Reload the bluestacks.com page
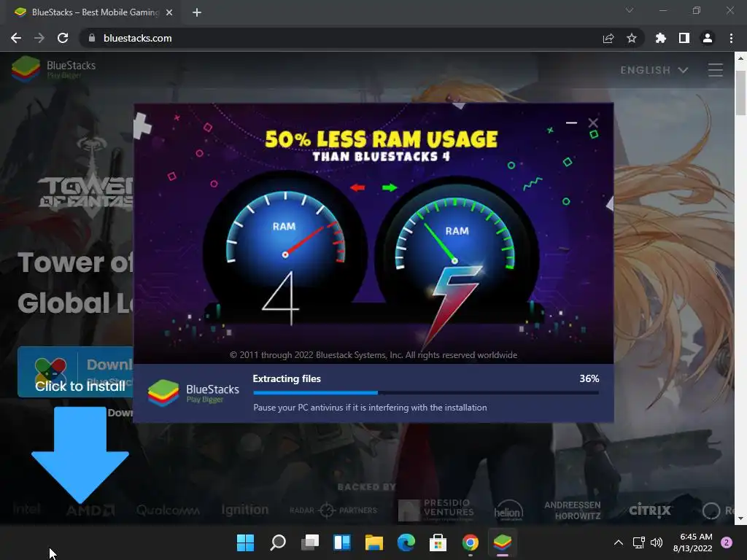 [x=63, y=38]
